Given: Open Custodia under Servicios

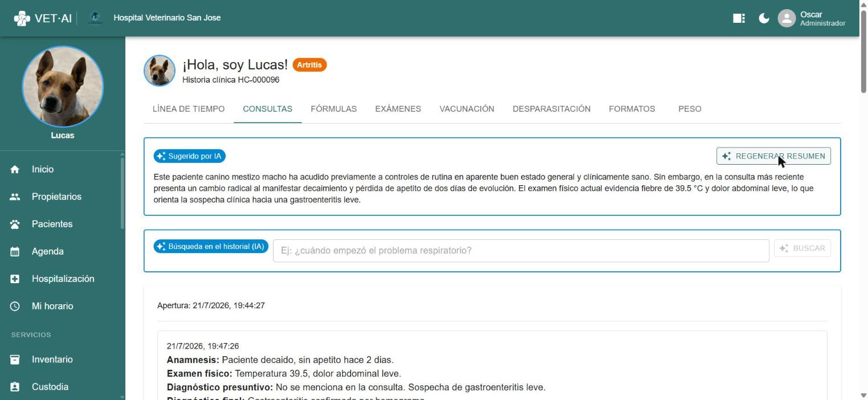Looking at the screenshot, I should [62, 387].
